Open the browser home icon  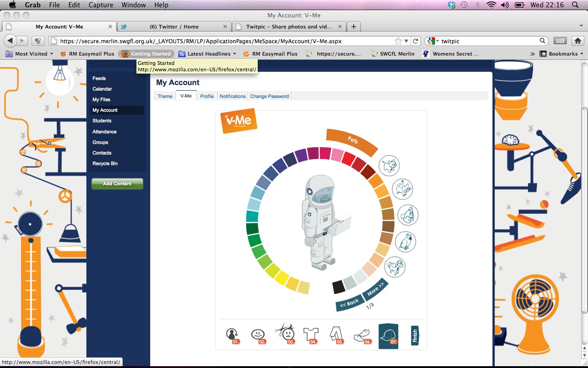tap(577, 41)
